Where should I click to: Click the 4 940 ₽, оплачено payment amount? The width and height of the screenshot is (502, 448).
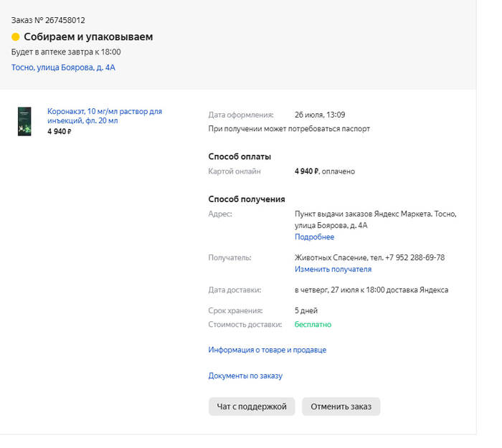coord(324,172)
